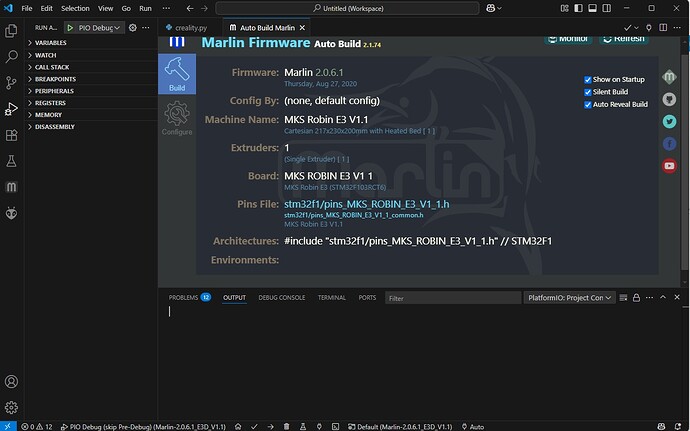Click the output Filter input field
The width and height of the screenshot is (690, 431).
click(x=453, y=298)
